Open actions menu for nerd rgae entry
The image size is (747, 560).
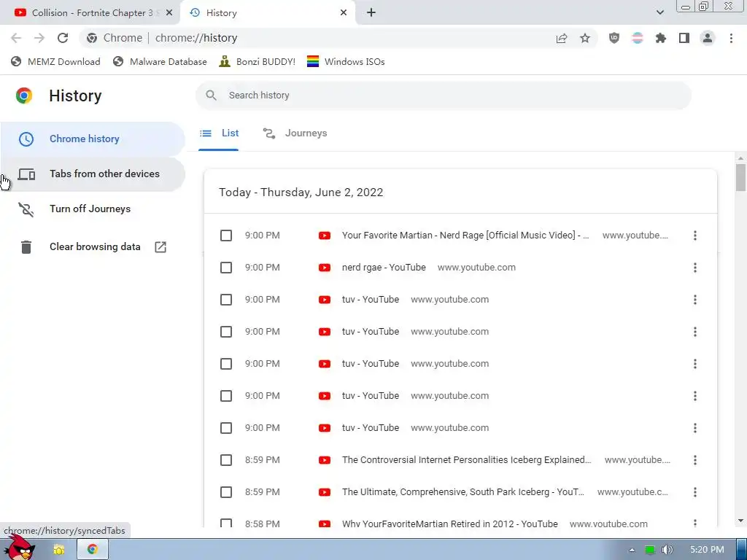[695, 268]
